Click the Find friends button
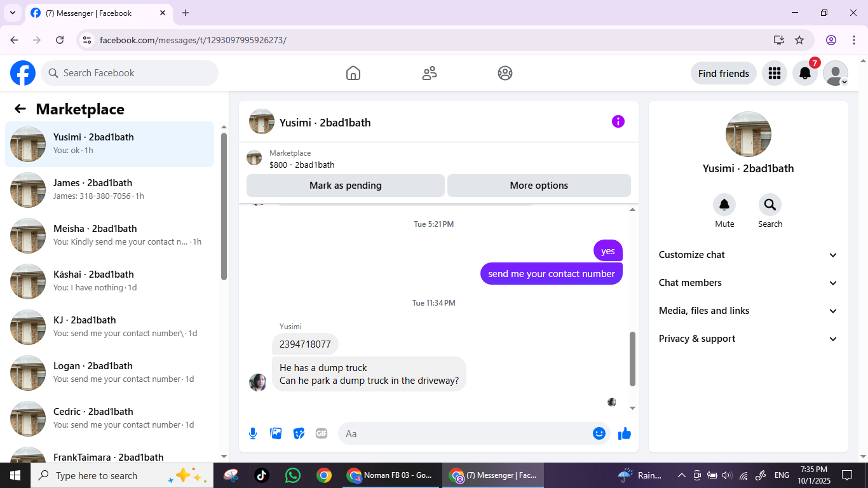The width and height of the screenshot is (868, 488). (x=724, y=73)
